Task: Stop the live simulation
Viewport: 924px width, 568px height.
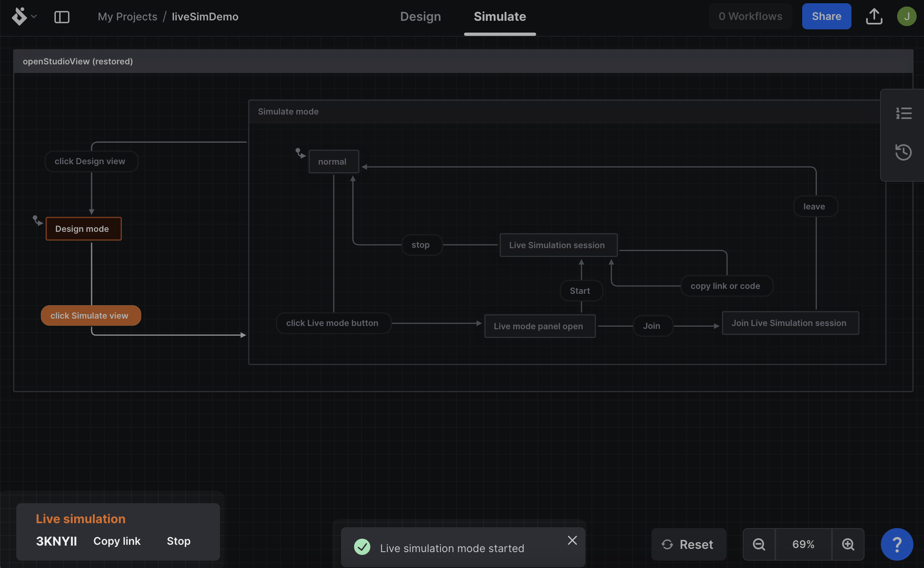Action: coord(178,541)
